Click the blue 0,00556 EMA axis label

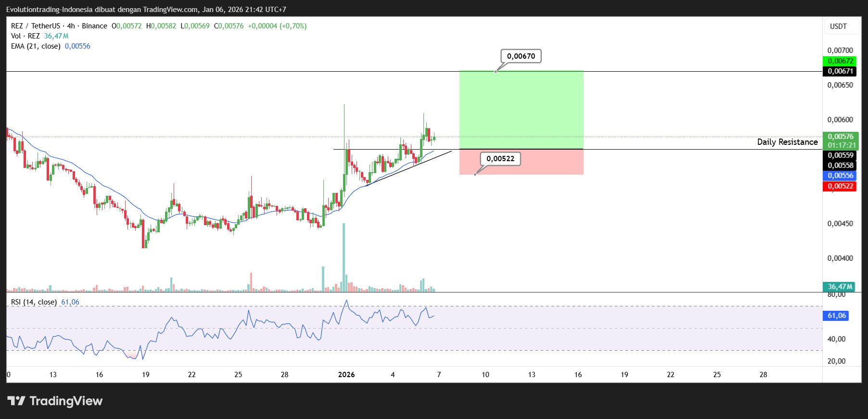point(840,176)
